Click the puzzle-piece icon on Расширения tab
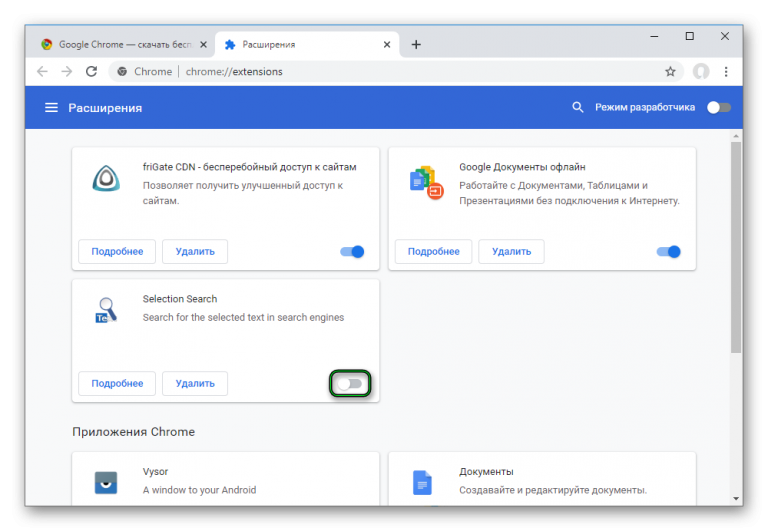Viewport: 768px width, 531px height. 230,45
